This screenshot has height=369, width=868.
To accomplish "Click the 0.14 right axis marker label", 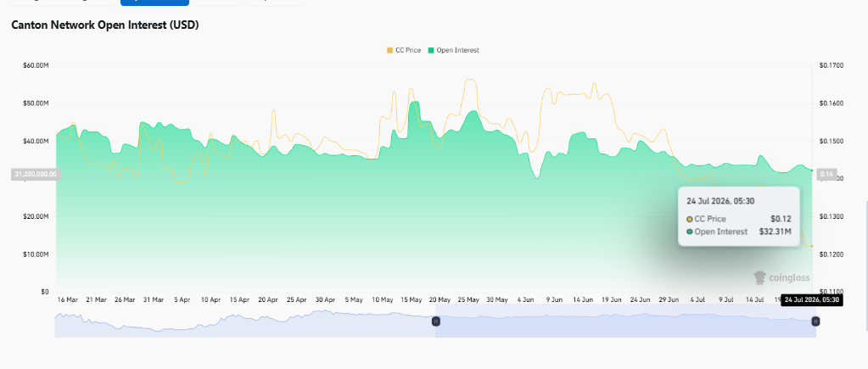I will tap(826, 174).
